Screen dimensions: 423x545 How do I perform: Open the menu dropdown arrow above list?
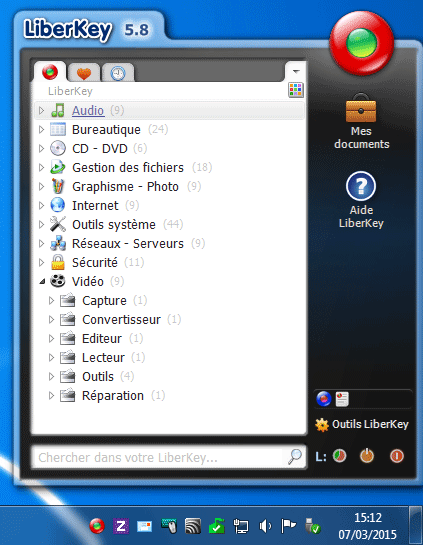pos(296,71)
